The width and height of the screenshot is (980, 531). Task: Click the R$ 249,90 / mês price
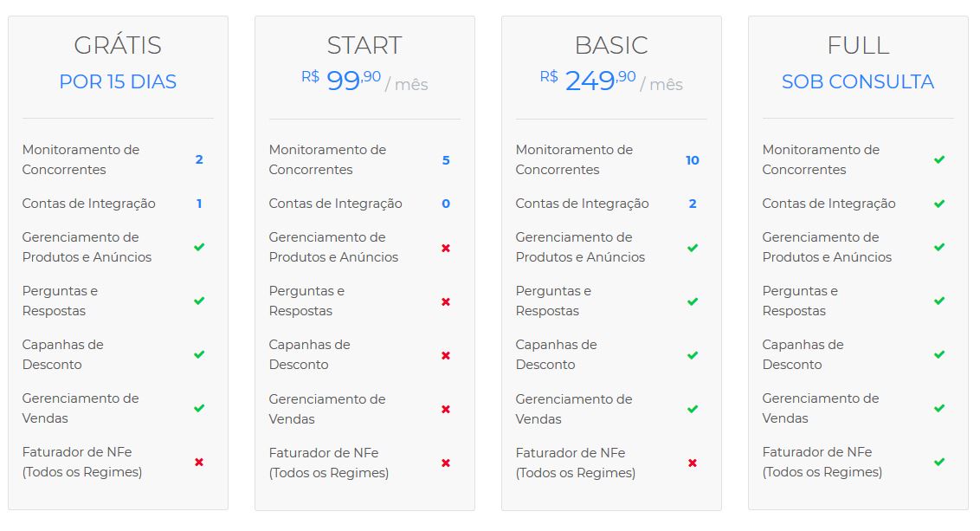(611, 81)
